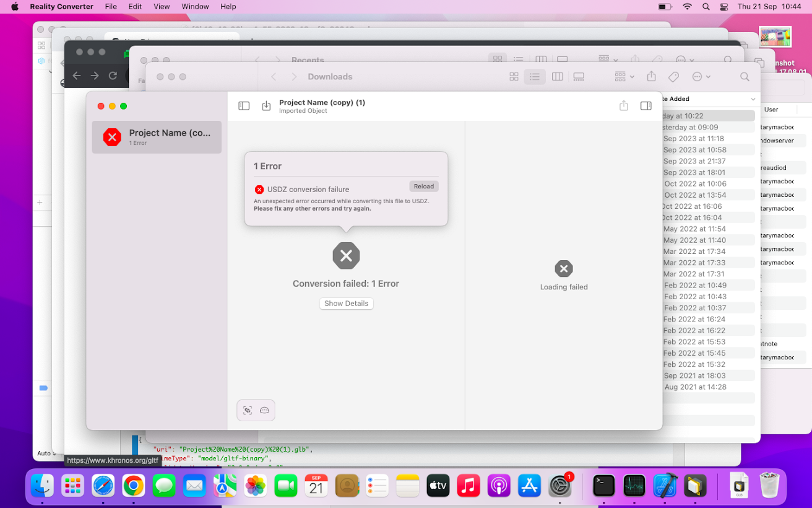Click the Loading failed X icon
The width and height of the screenshot is (812, 508).
click(564, 269)
